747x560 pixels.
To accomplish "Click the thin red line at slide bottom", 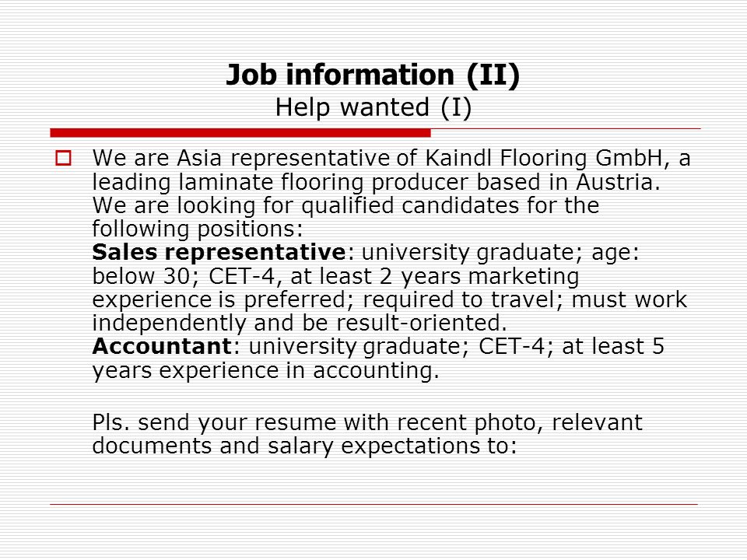I will click(374, 504).
